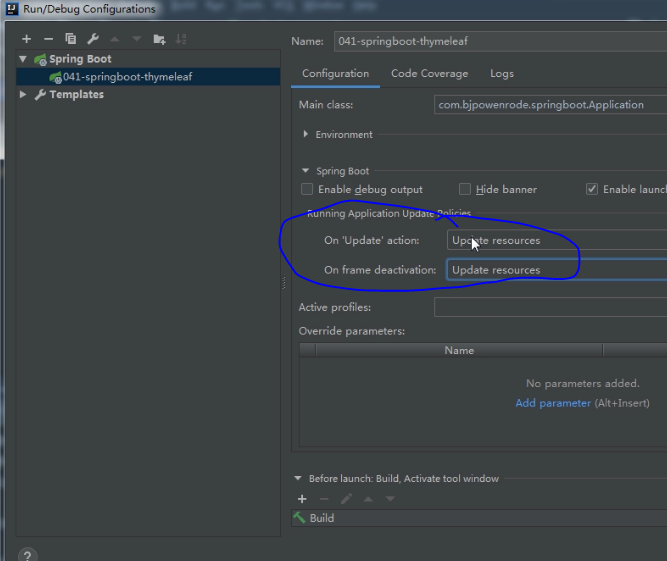
Task: Click the green hammer Build icon
Action: (x=299, y=518)
